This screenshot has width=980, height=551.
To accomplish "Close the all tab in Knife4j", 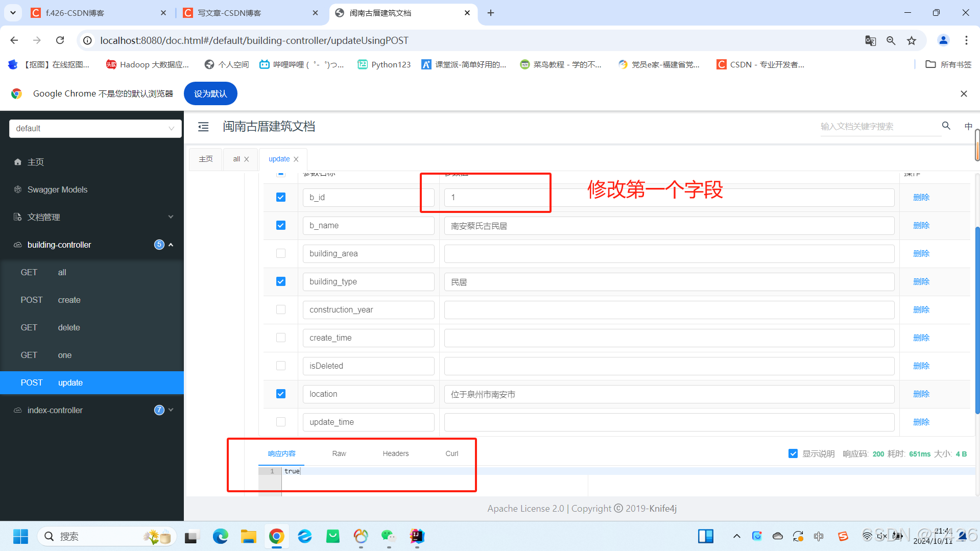I will click(247, 159).
